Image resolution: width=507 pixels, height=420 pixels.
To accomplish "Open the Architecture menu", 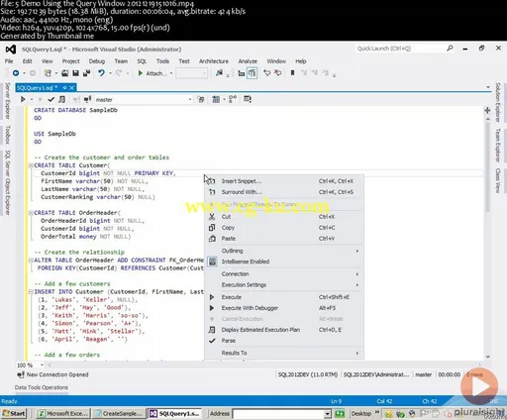I will [214, 61].
